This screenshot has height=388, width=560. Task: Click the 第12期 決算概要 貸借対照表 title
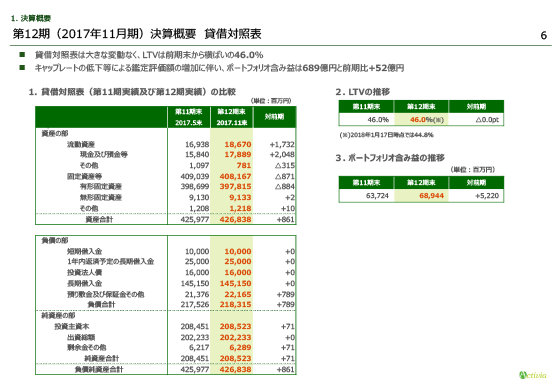[137, 34]
